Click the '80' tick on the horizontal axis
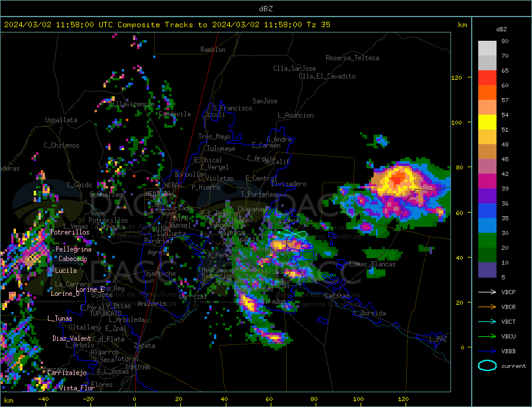The width and height of the screenshot is (532, 407). [x=314, y=399]
